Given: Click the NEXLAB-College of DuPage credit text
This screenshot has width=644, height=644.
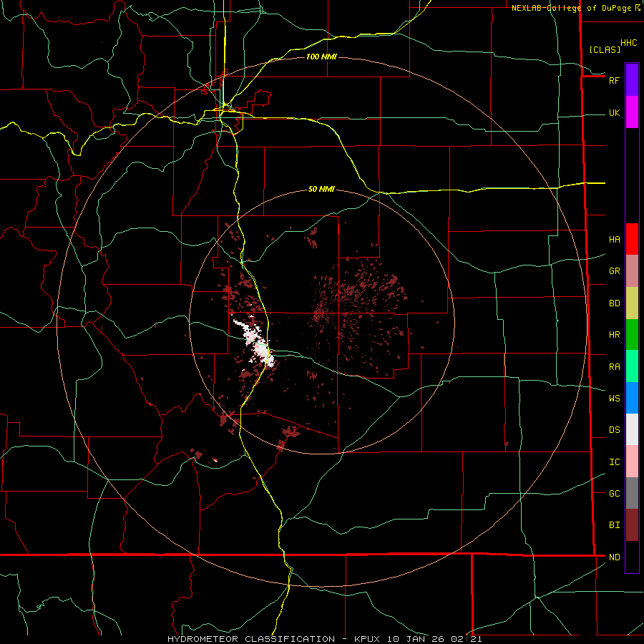Looking at the screenshot, I should pyautogui.click(x=571, y=8).
